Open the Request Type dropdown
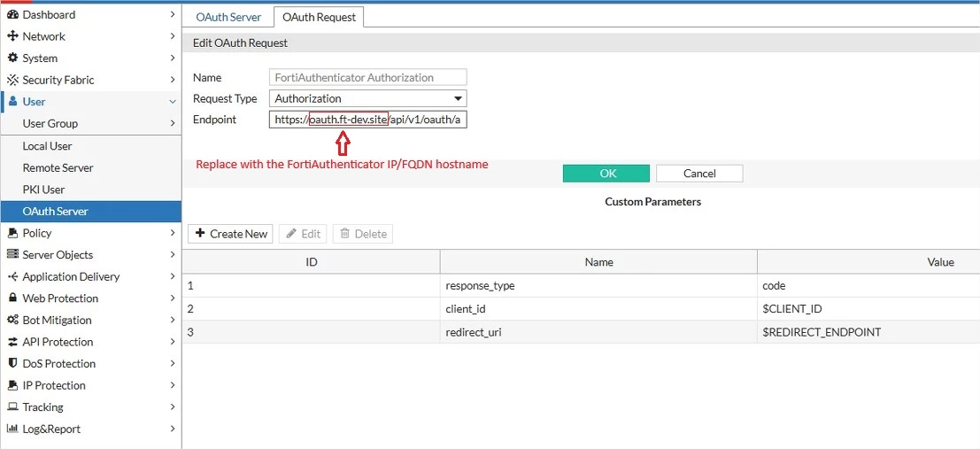980x449 pixels. point(368,98)
